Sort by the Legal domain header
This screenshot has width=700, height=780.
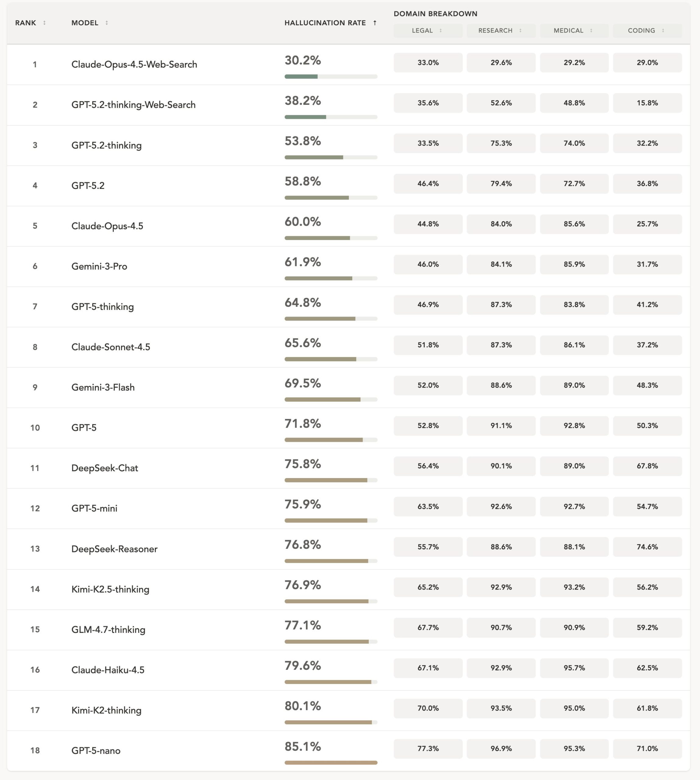tap(422, 30)
